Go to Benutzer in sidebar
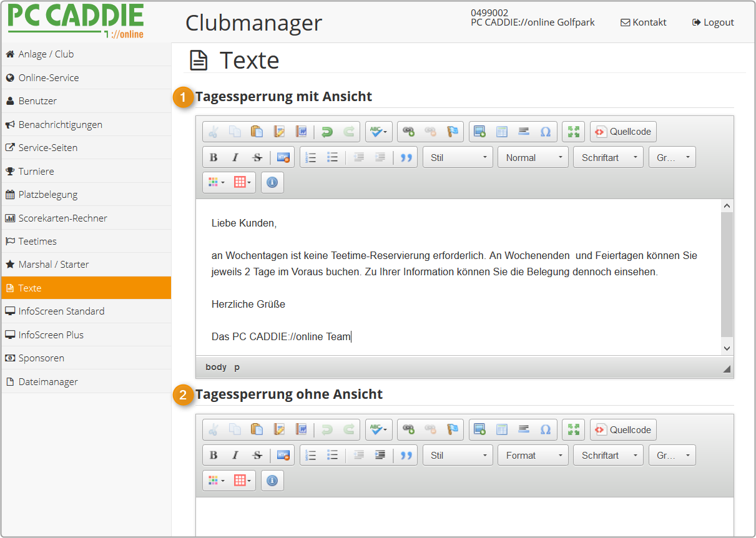Viewport: 756px width, 538px height. [x=86, y=101]
